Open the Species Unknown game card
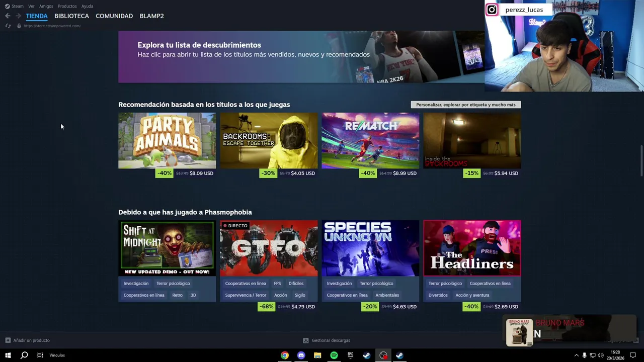Screen dimensions: 644x362 (x=370, y=248)
